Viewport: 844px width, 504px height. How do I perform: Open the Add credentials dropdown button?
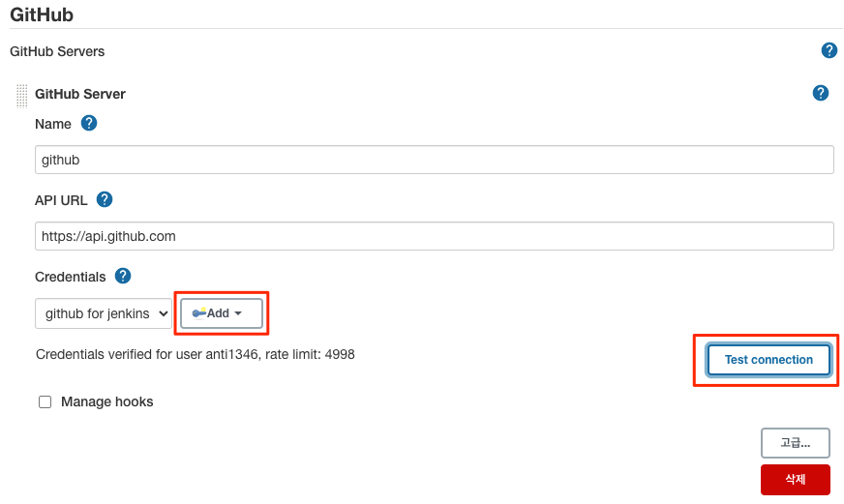point(222,313)
